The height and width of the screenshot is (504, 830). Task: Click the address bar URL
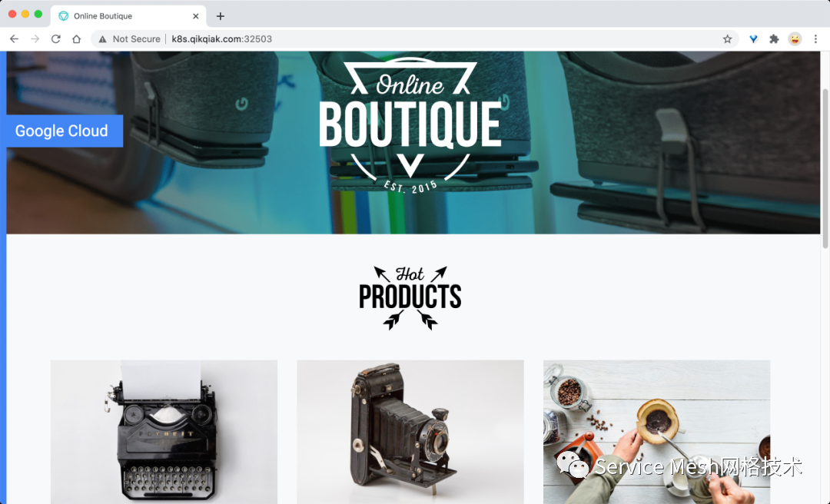click(x=222, y=38)
